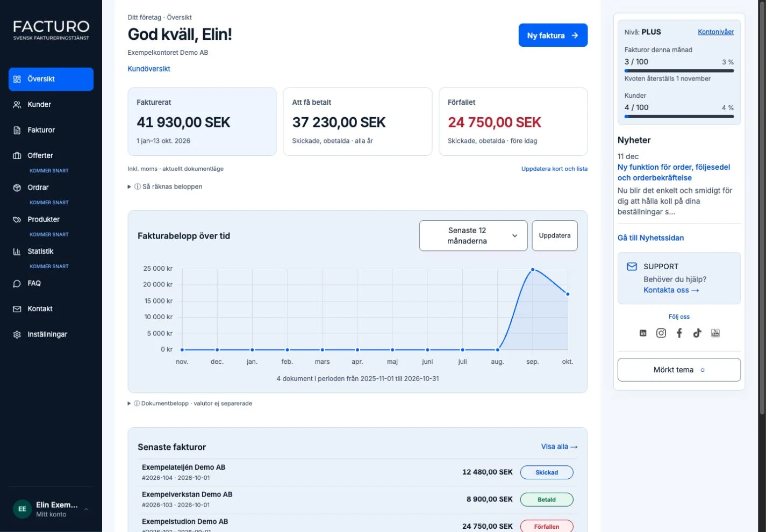Click the Fakturerat amount 41 930,00 SEK
The height and width of the screenshot is (532, 766).
pyautogui.click(x=183, y=123)
